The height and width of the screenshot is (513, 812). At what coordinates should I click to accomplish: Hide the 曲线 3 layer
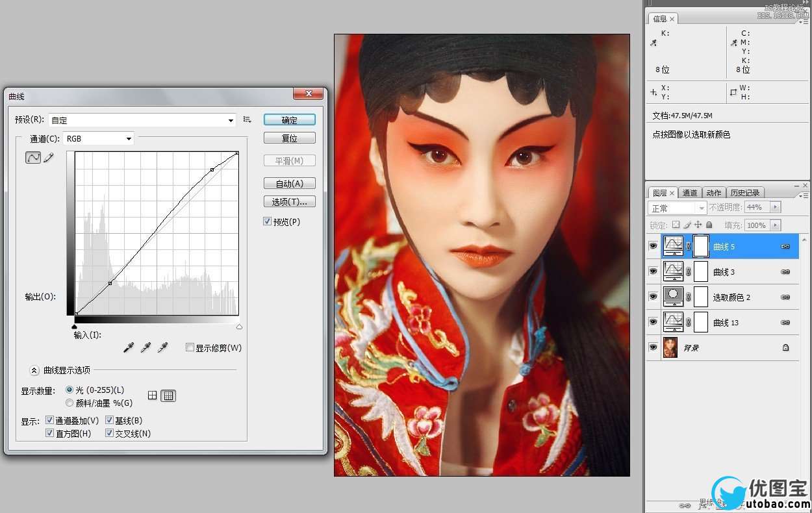[653, 272]
